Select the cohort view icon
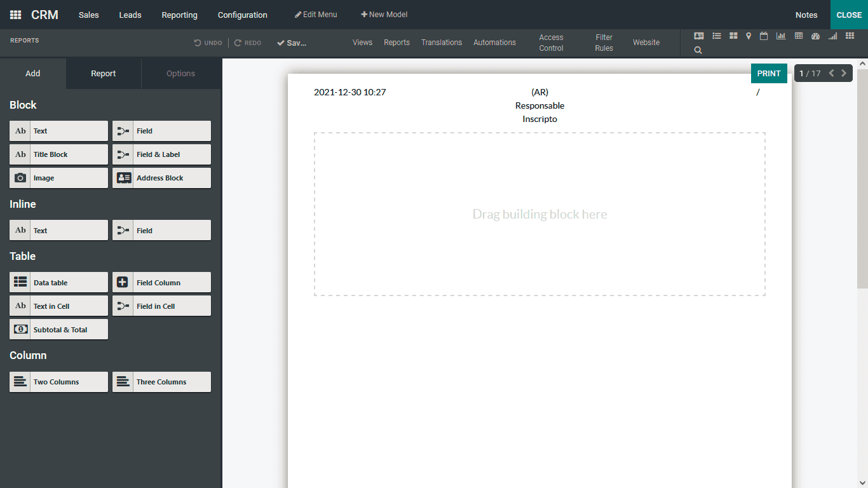Viewport: 868px width, 488px height. [832, 36]
